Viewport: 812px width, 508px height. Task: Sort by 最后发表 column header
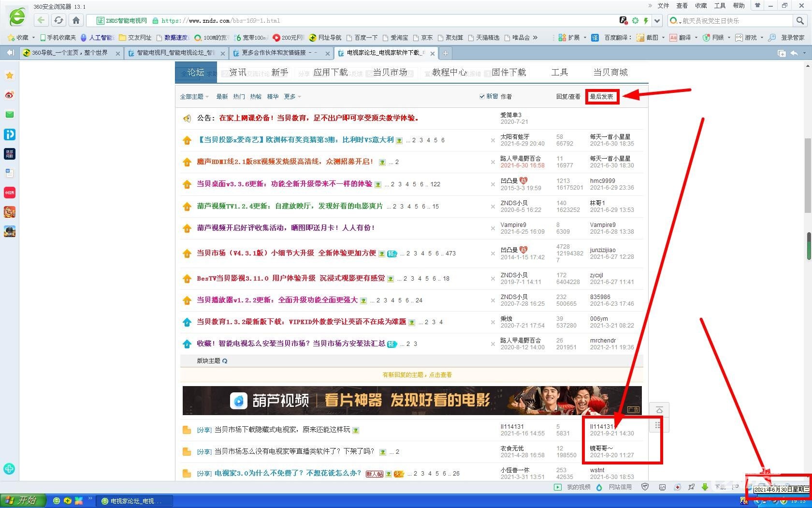pos(602,97)
